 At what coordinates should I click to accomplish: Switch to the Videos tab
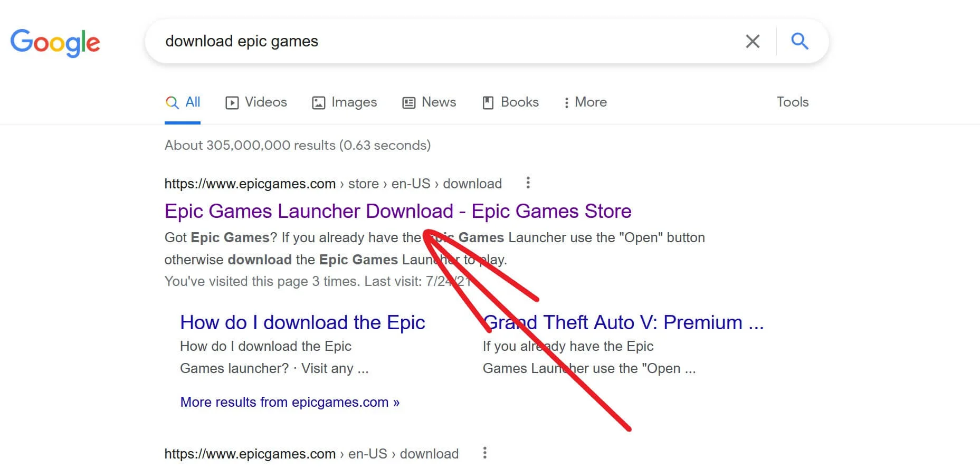[256, 102]
